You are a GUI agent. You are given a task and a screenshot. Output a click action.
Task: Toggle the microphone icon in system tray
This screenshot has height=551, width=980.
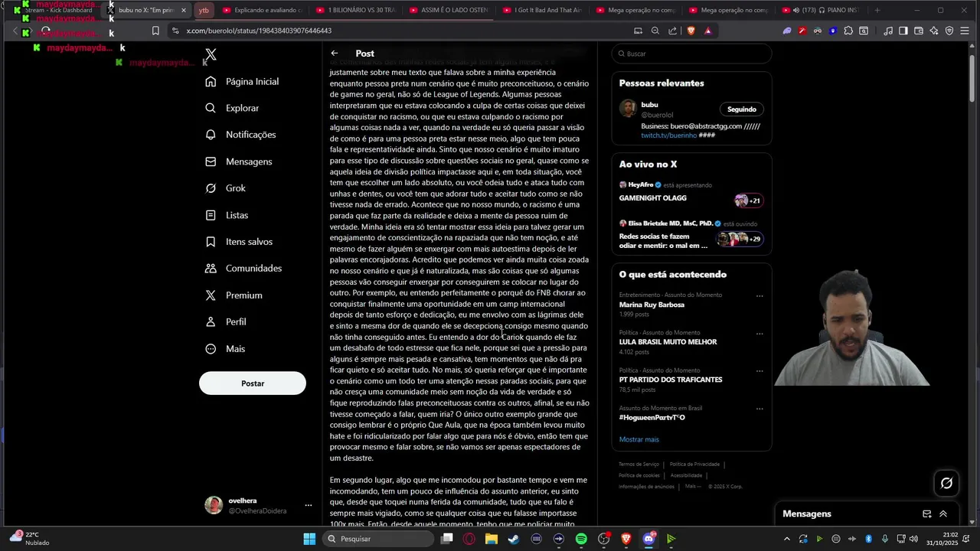click(884, 539)
